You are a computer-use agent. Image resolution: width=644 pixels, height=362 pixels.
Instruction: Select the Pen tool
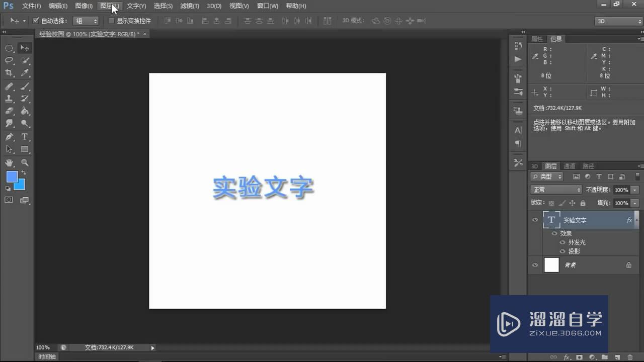tap(9, 137)
